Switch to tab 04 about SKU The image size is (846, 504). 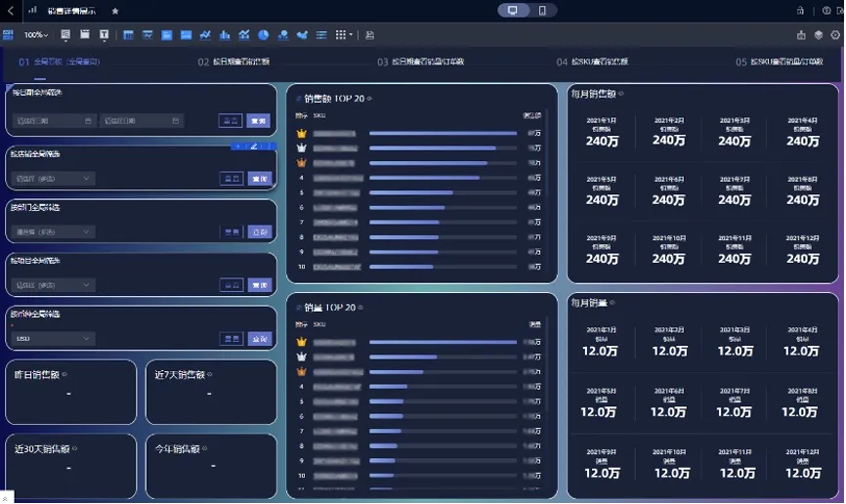click(592, 63)
